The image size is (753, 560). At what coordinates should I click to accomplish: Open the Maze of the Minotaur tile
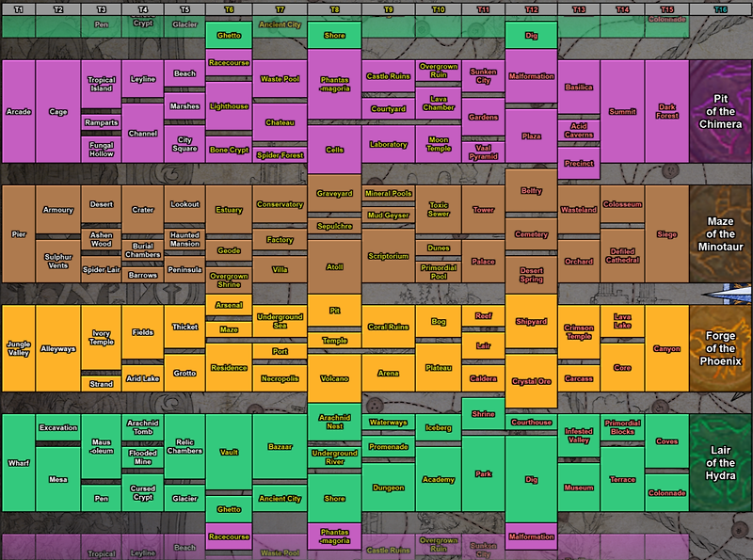tap(720, 234)
